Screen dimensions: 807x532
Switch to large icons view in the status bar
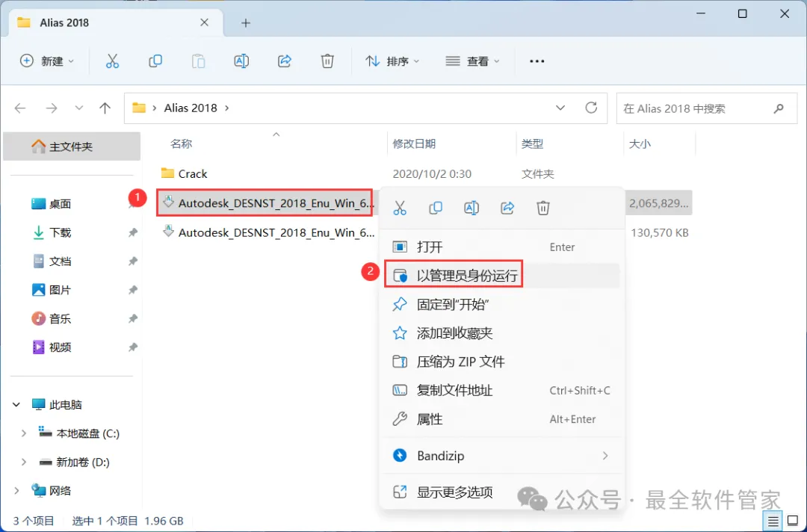(793, 522)
